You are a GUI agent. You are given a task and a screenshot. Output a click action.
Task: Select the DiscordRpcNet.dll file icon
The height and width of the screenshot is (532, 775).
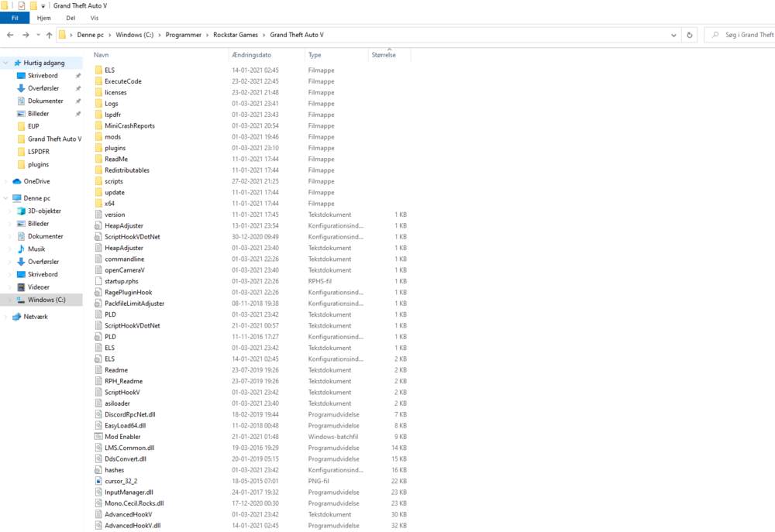coord(98,414)
